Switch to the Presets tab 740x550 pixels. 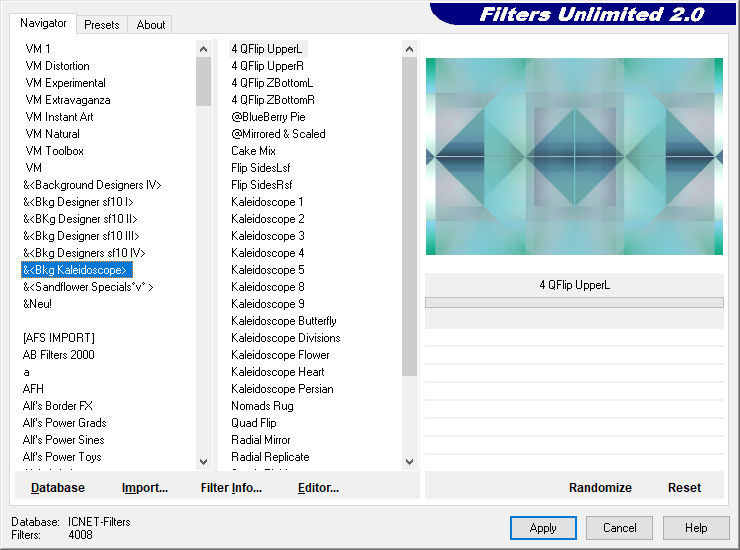[x=101, y=25]
